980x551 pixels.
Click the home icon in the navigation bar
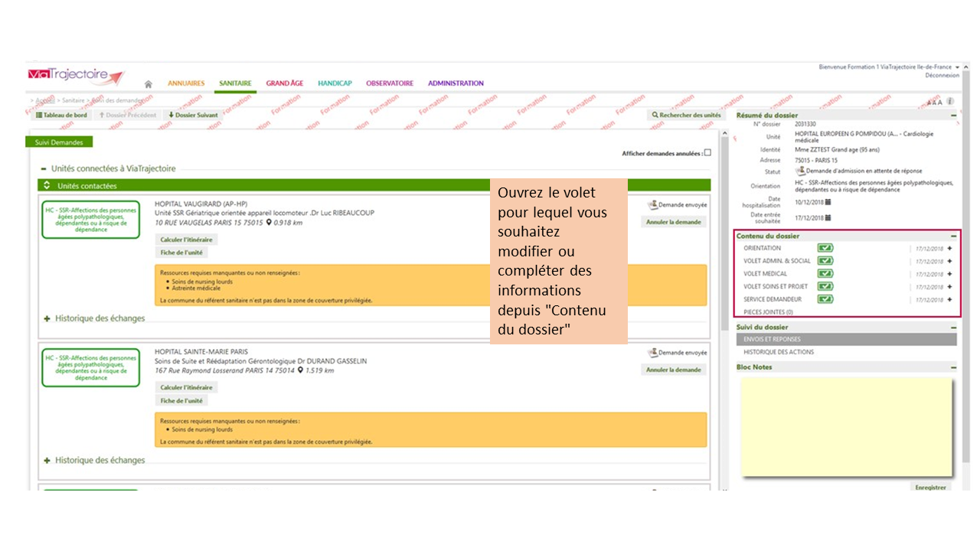pyautogui.click(x=149, y=84)
